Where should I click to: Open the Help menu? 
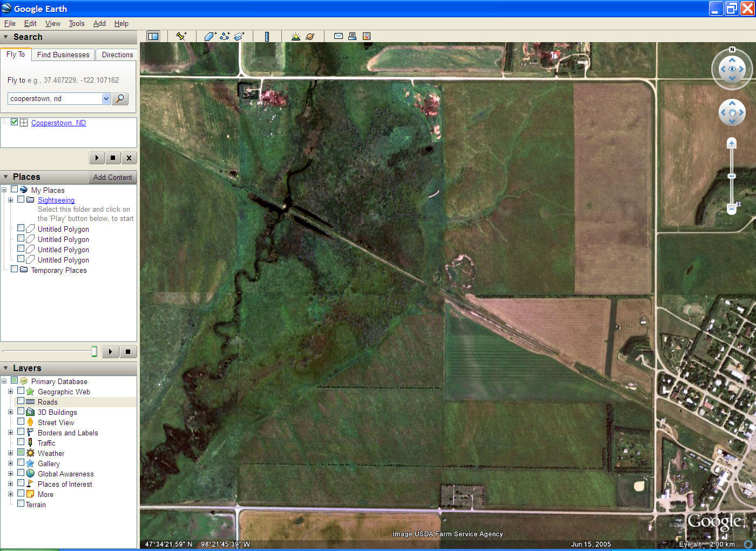click(x=122, y=23)
